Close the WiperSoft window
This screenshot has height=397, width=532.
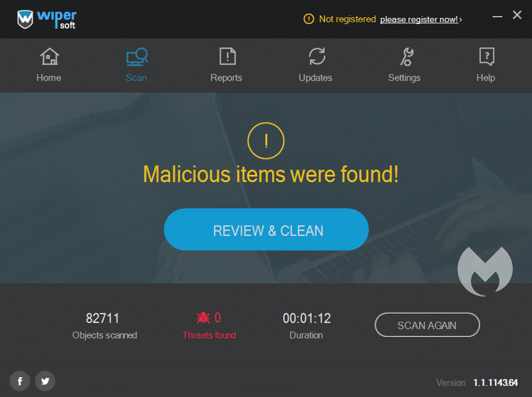(x=517, y=15)
